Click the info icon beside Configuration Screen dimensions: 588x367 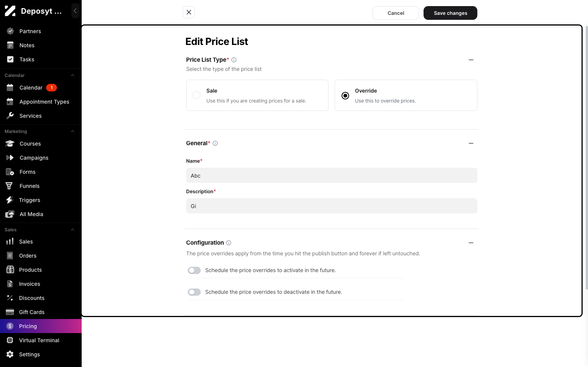pos(229,243)
